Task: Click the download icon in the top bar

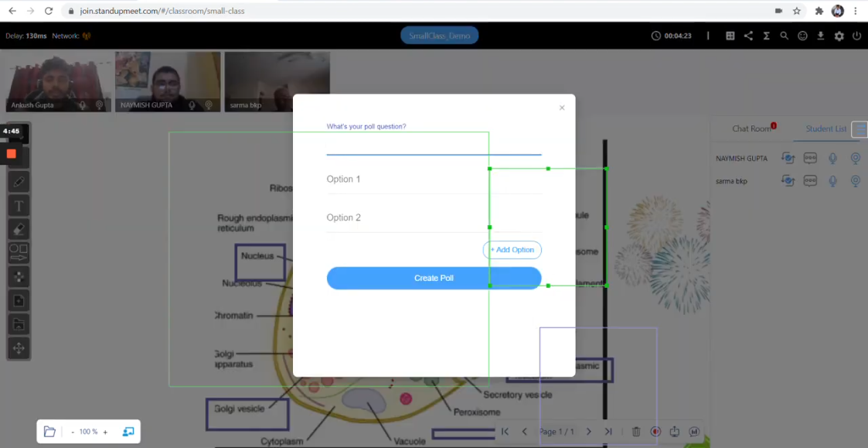Action: pos(821,36)
